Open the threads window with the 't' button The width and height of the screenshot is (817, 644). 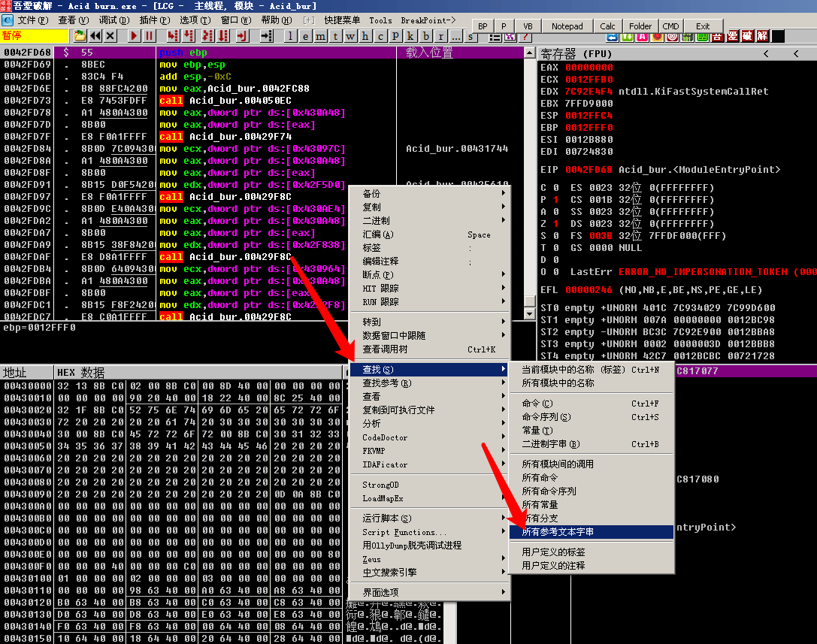tap(335, 36)
